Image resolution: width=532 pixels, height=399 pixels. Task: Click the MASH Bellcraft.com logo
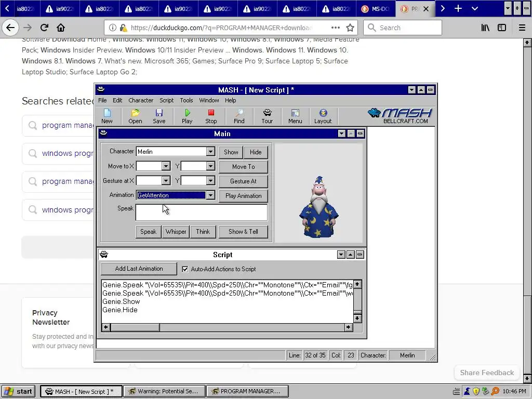(400, 116)
